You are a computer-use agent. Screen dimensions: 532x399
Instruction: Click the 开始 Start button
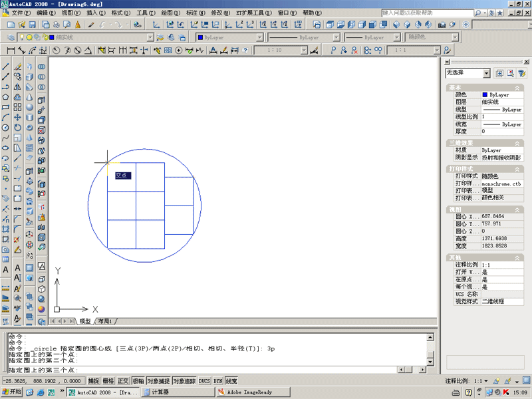pos(12,392)
